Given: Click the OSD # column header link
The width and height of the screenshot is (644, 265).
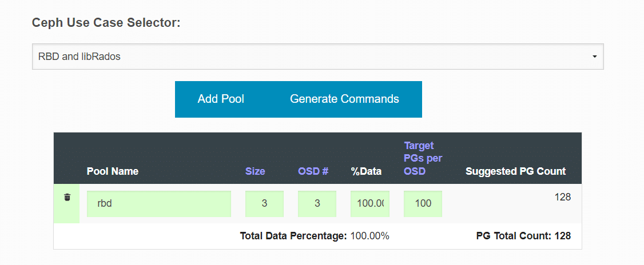Looking at the screenshot, I should click(x=313, y=171).
